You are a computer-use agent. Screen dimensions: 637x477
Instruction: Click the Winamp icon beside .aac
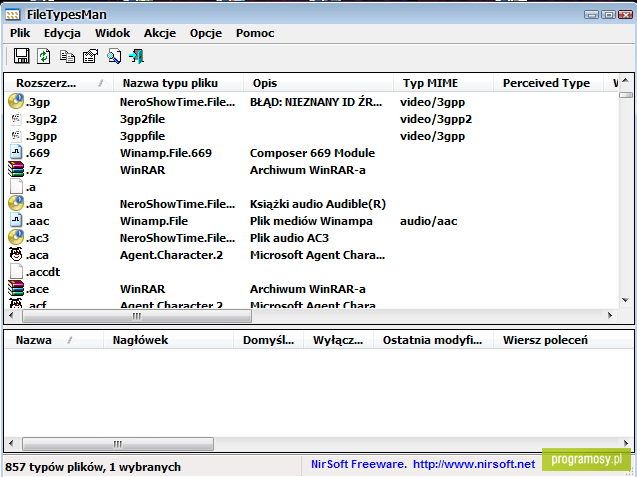[16, 221]
